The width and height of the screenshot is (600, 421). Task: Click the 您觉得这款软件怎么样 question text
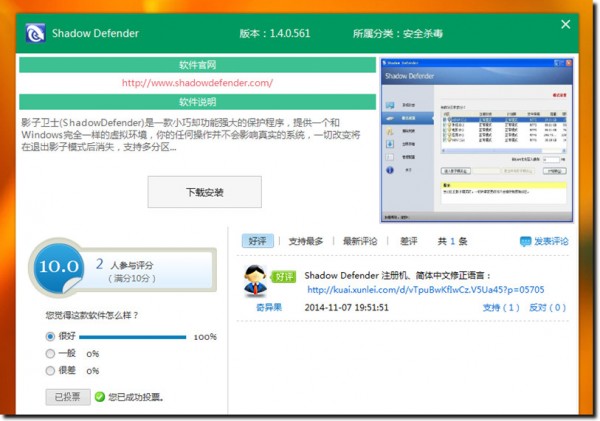[x=92, y=315]
